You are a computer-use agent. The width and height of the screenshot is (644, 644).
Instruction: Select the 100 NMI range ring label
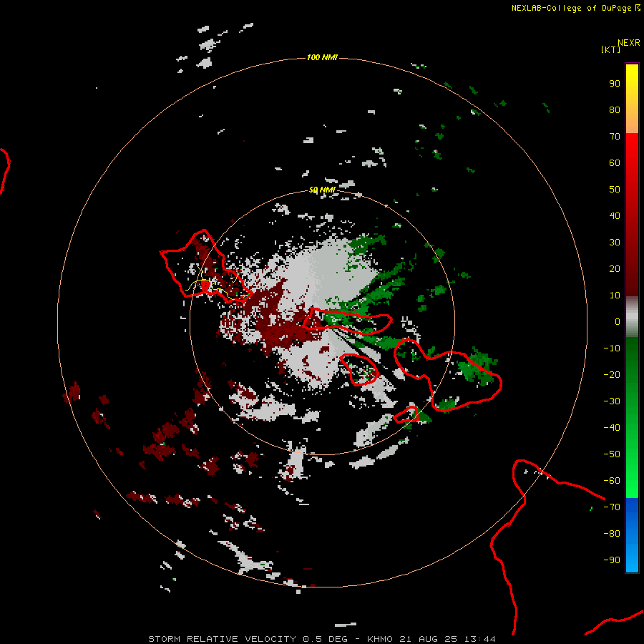click(x=323, y=57)
